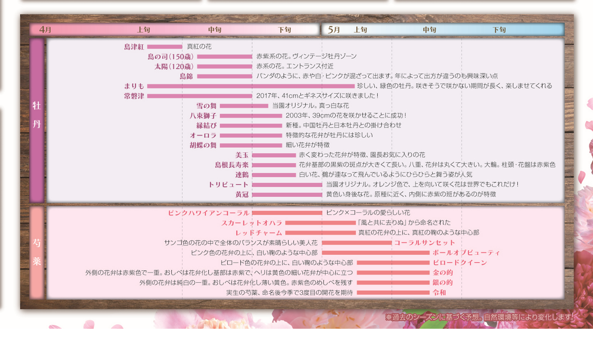This screenshot has height=364, width=593.
Task: Click the トリビュート bloom bar
Action: click(x=287, y=185)
